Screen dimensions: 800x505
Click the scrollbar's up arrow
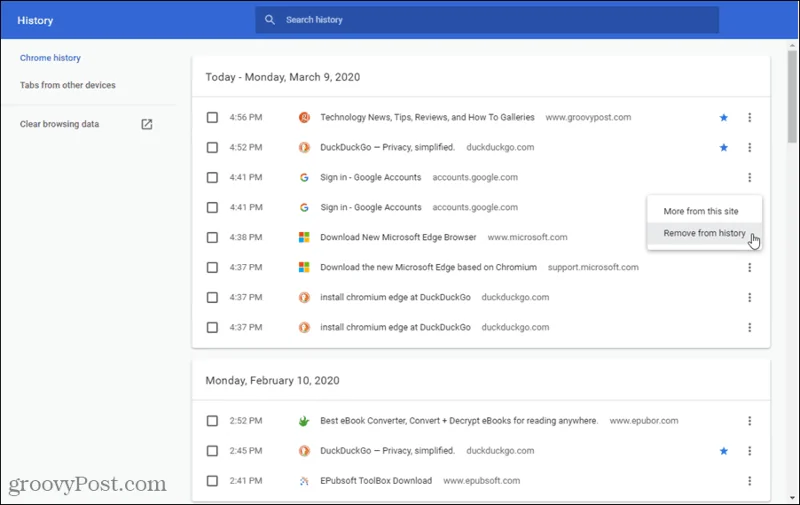click(x=792, y=45)
